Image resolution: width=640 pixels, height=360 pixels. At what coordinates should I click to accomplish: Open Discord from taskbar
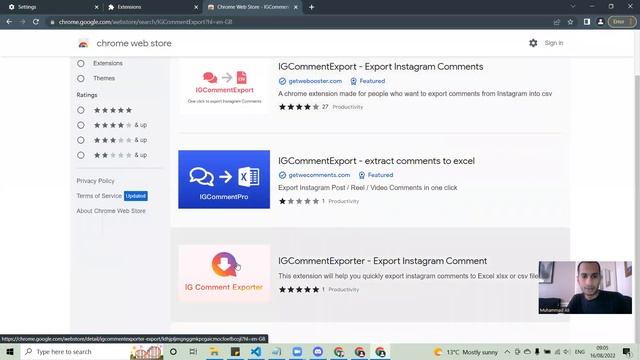(x=318, y=352)
